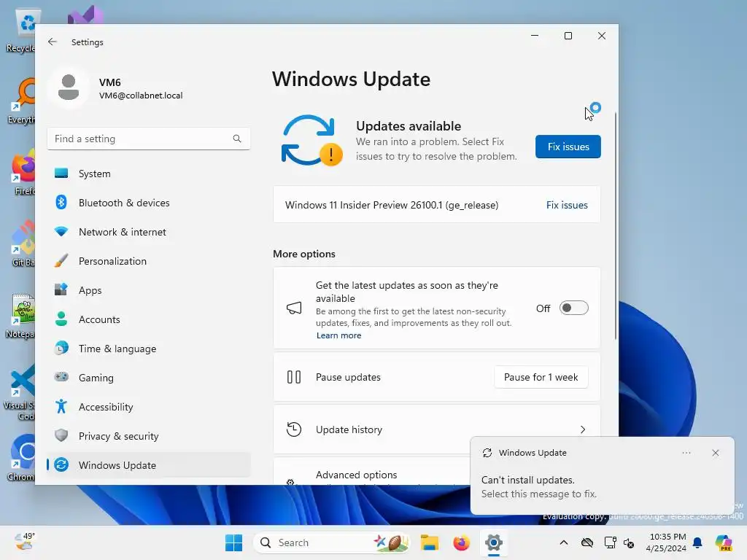This screenshot has width=747, height=560.
Task: Select Windows Update in the sidebar
Action: tap(149, 465)
